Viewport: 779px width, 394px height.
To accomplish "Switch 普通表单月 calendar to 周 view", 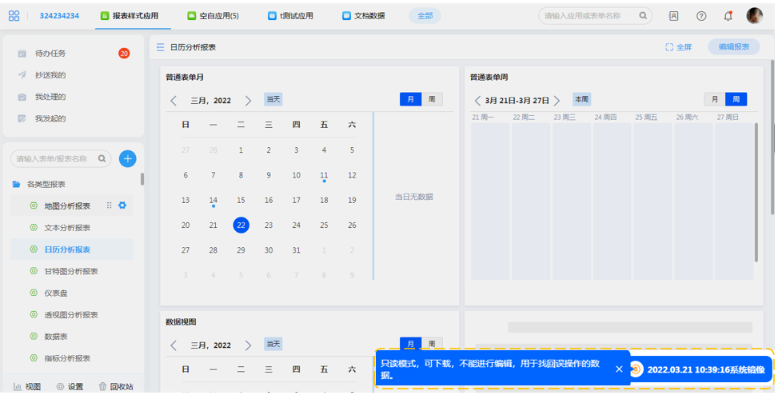I will click(432, 99).
